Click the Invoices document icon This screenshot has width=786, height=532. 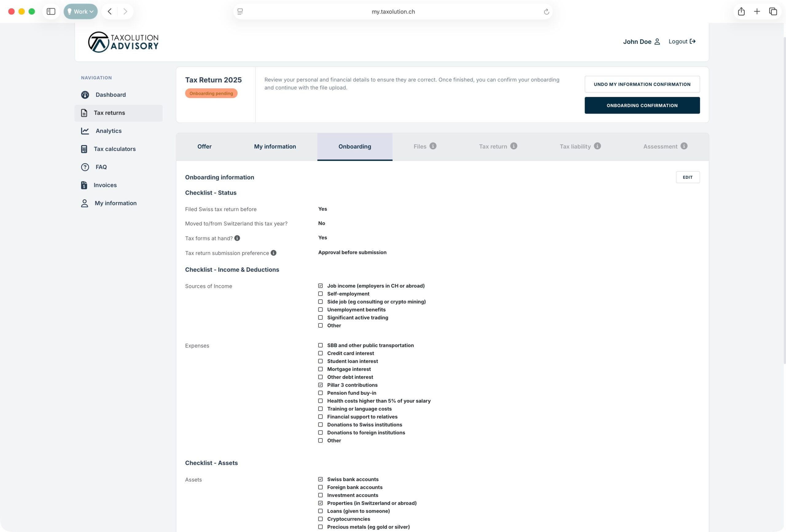84,185
